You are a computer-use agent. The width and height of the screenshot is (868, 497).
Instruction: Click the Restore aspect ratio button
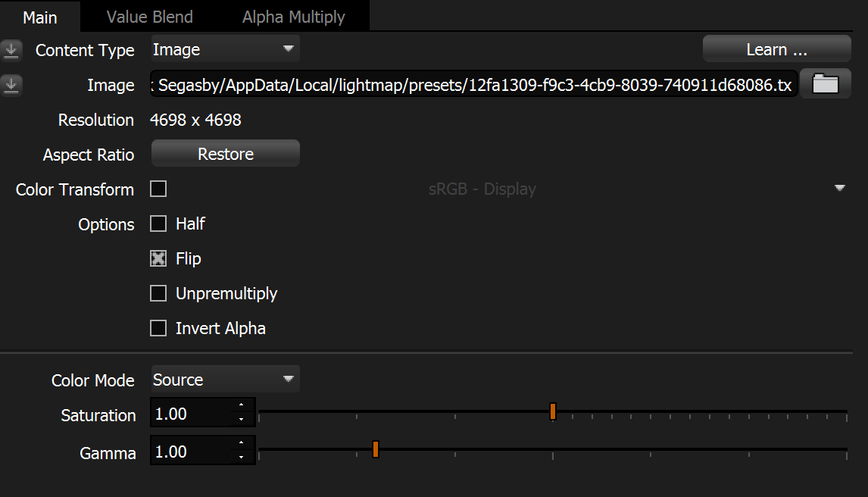point(226,154)
